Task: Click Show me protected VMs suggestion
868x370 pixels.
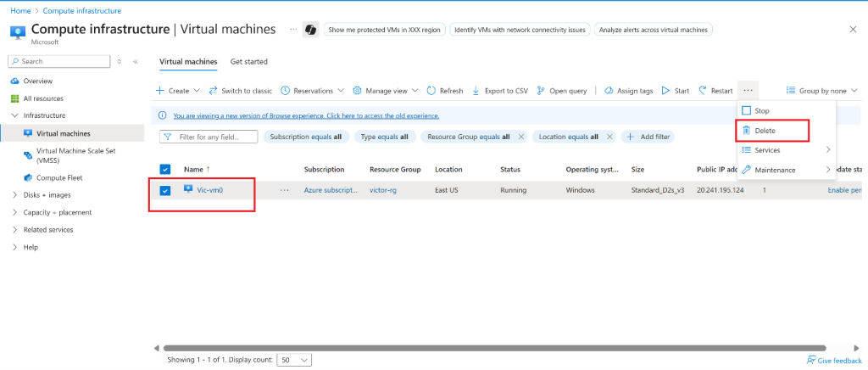Action: (x=385, y=30)
